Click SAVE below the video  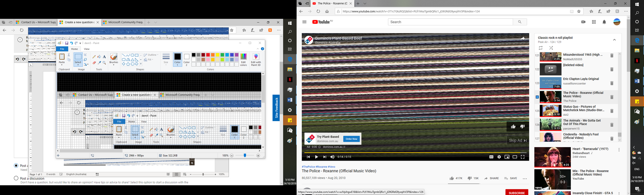[510, 178]
